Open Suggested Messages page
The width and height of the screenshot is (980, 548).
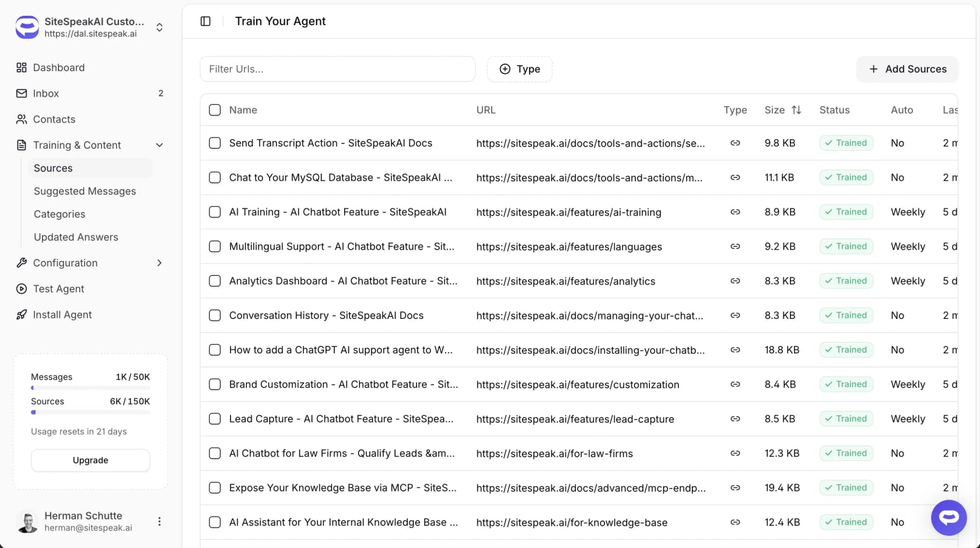tap(85, 191)
